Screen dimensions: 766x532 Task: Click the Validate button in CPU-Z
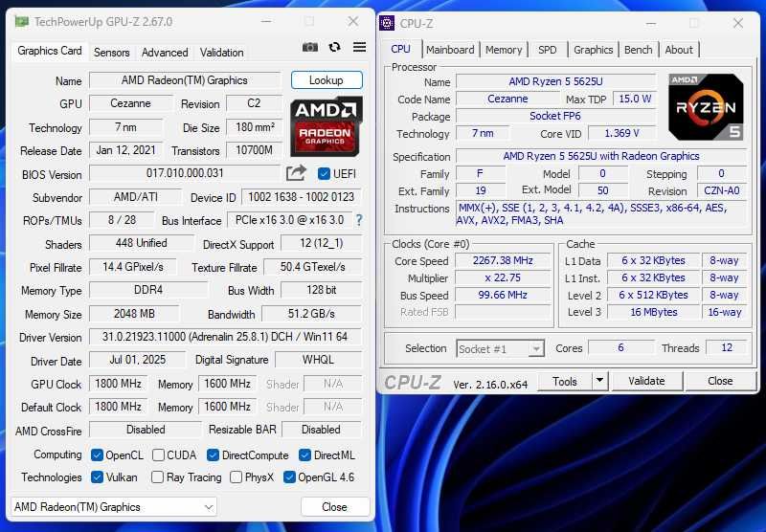pos(646,381)
